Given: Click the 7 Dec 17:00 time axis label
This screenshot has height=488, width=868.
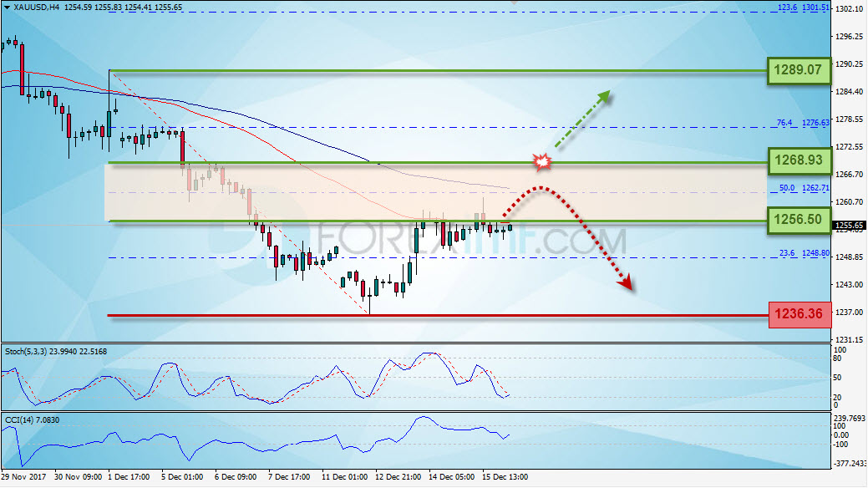Looking at the screenshot, I should pos(289,476).
